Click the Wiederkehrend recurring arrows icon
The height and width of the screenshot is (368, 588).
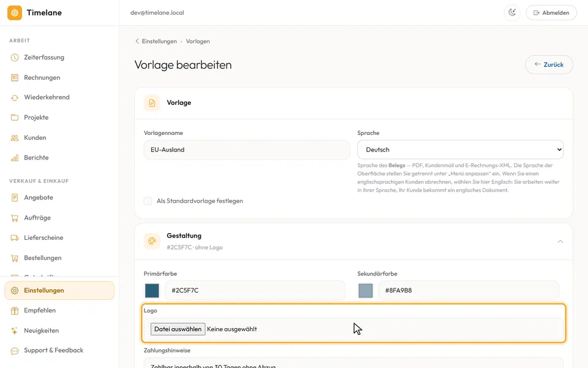(x=15, y=98)
